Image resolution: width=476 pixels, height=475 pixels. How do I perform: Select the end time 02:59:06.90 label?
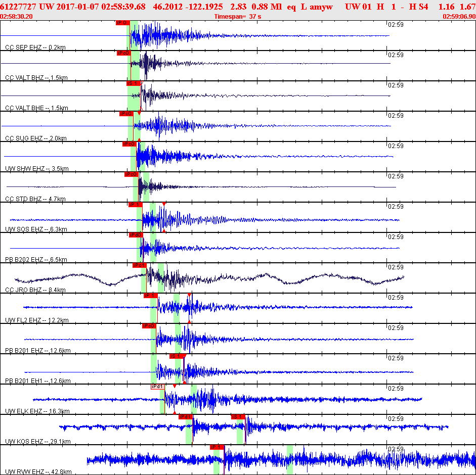(459, 16)
